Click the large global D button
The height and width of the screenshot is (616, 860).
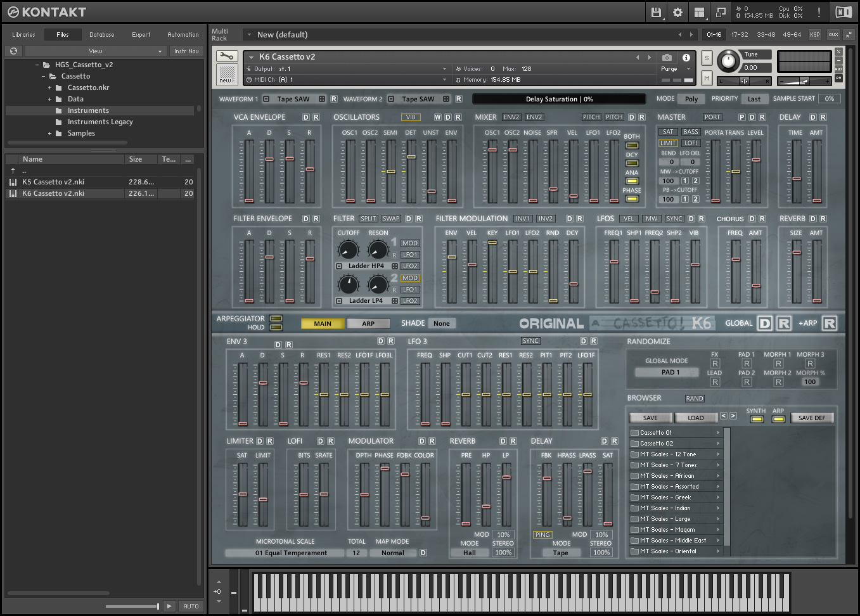pyautogui.click(x=765, y=323)
